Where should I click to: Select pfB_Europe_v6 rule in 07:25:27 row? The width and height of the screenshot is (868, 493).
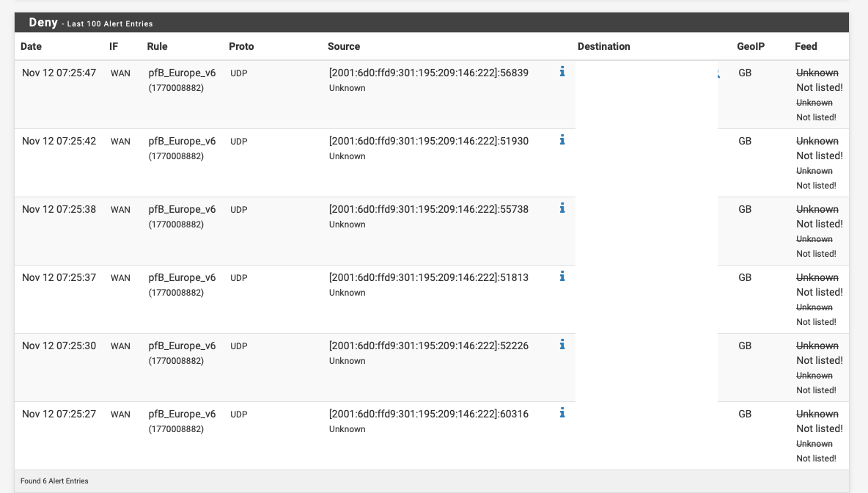182,415
